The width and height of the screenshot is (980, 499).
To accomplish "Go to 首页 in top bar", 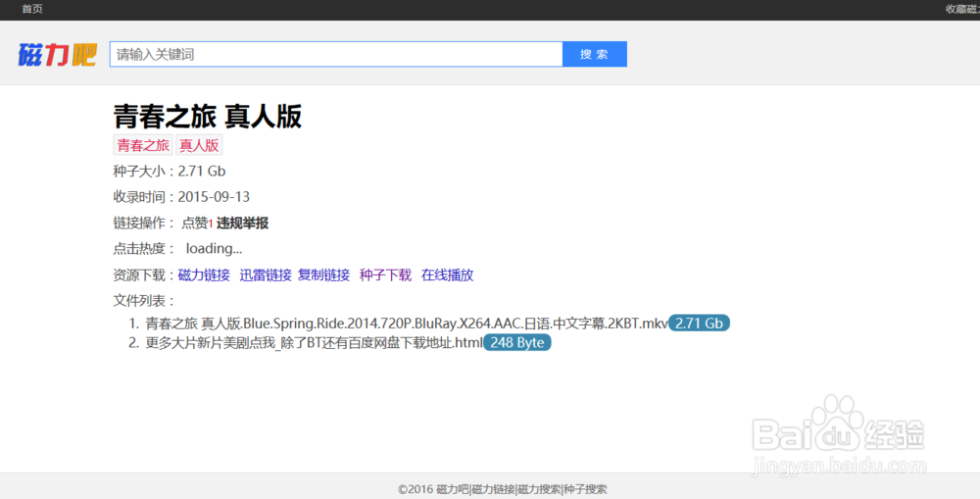I will tap(32, 9).
